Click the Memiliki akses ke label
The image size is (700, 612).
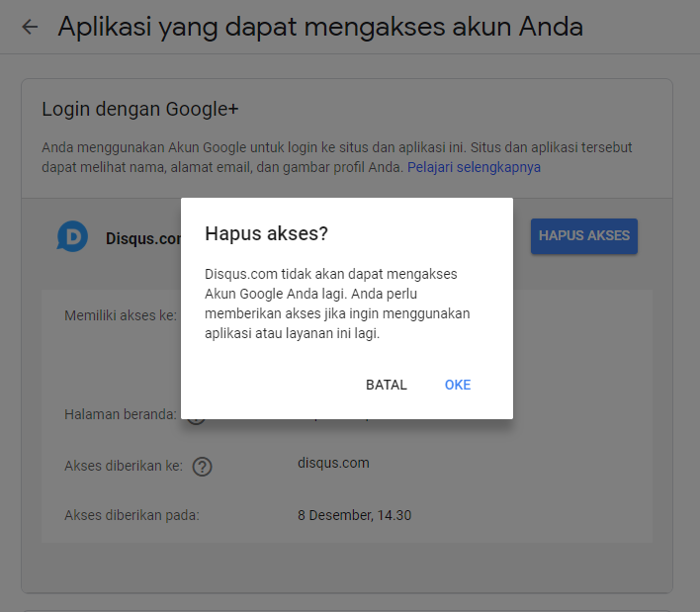click(x=121, y=315)
